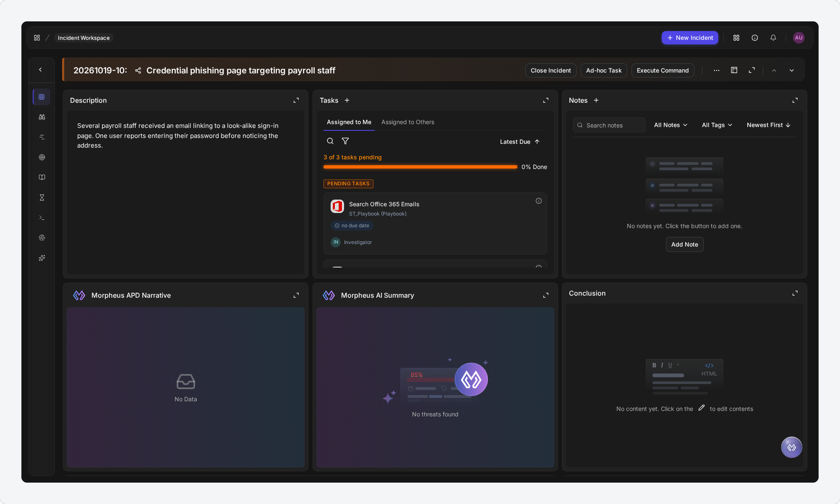Click the Execute Command button

[663, 70]
